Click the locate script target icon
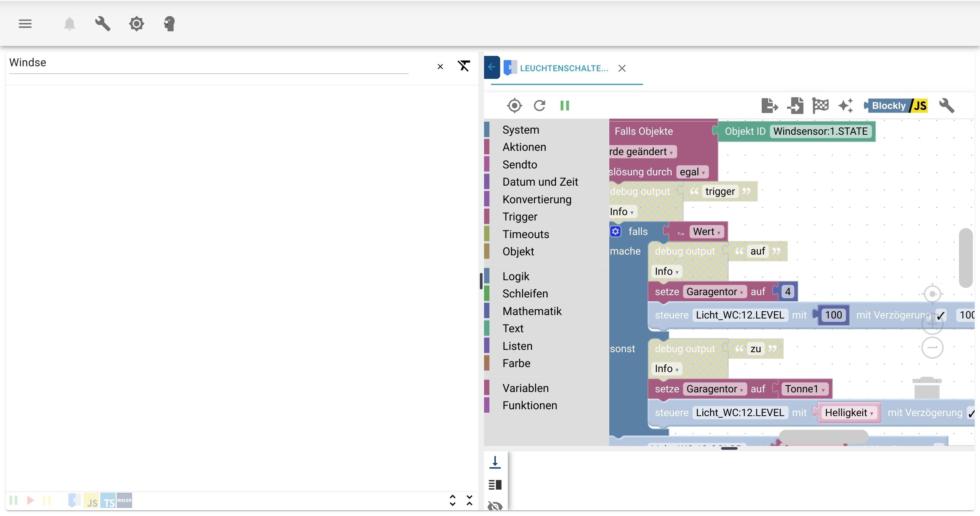980x516 pixels. click(x=514, y=106)
